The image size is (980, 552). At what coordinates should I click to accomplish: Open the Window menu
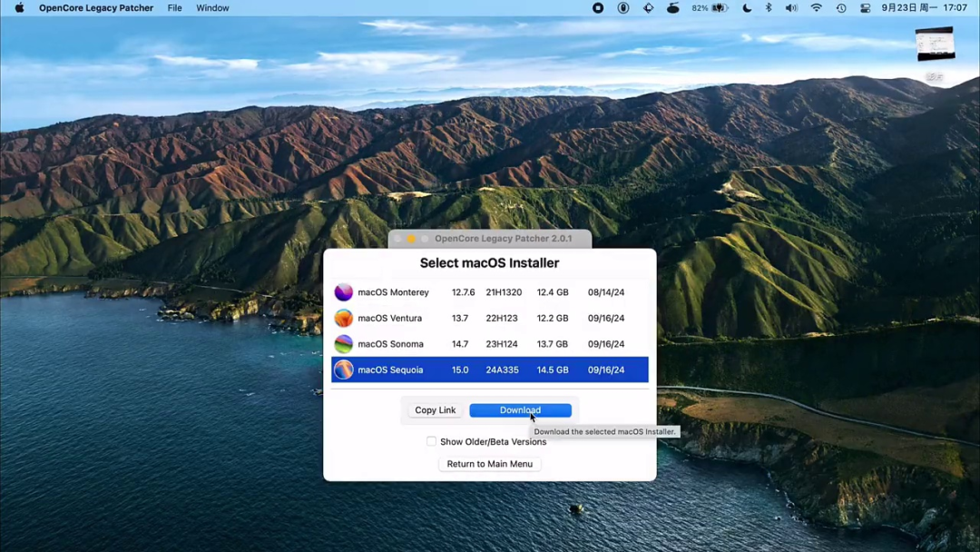(212, 8)
